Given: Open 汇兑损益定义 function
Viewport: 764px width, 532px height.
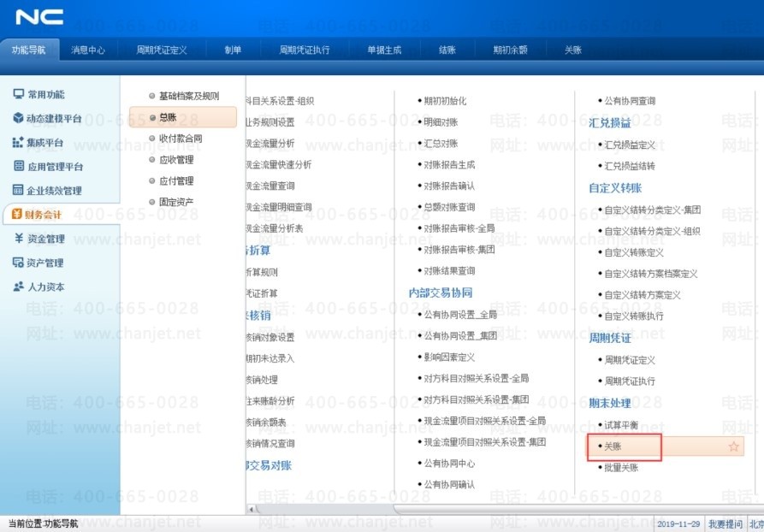Looking at the screenshot, I should click(x=630, y=145).
